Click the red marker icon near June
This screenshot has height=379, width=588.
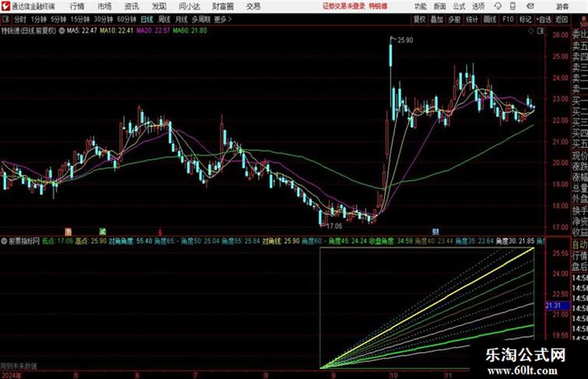pyautogui.click(x=159, y=232)
